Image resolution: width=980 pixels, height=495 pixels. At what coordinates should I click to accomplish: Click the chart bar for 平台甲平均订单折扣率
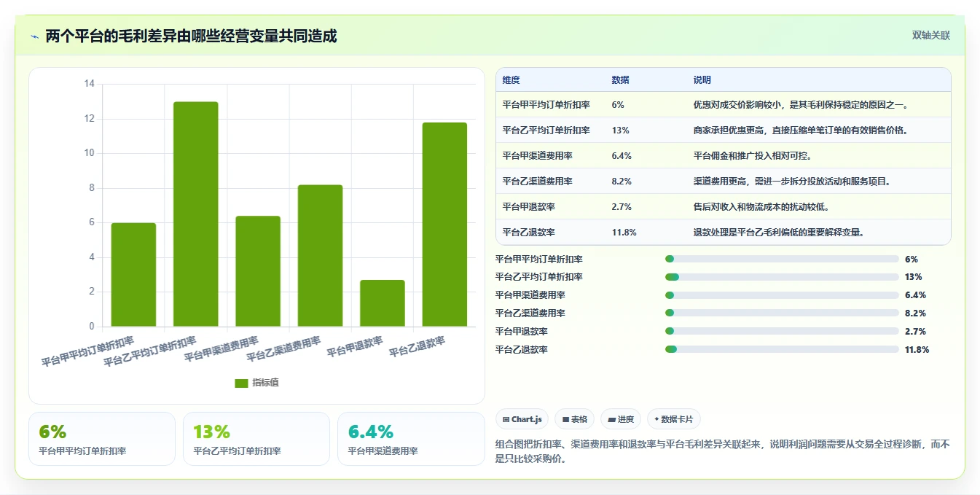(x=133, y=275)
